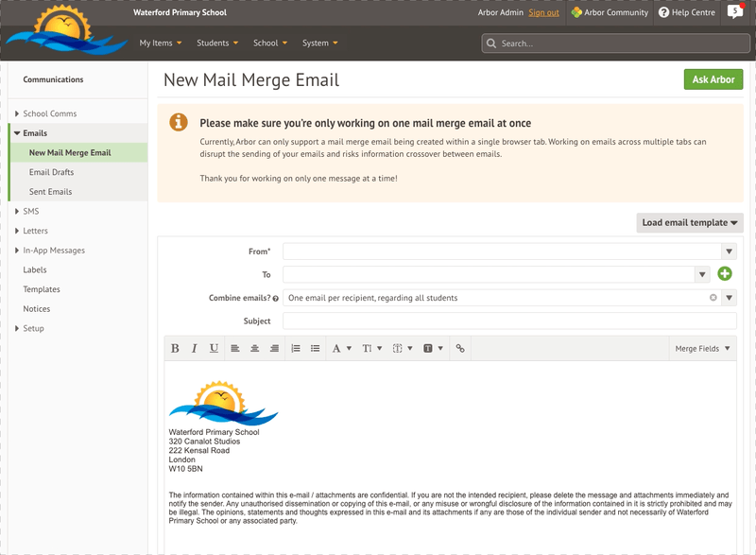Viewport: 756px width, 555px height.
Task: Open the notifications speech bubble icon
Action: [734, 12]
